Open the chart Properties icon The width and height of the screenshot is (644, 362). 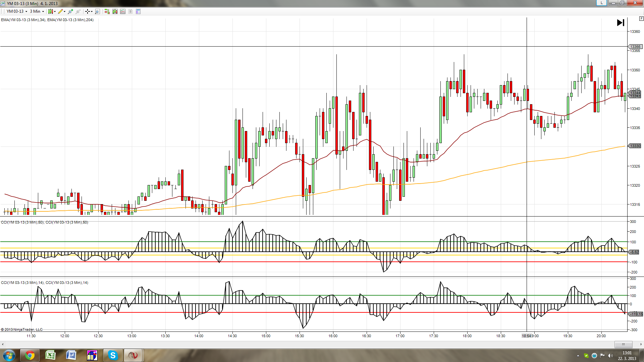[x=138, y=11]
